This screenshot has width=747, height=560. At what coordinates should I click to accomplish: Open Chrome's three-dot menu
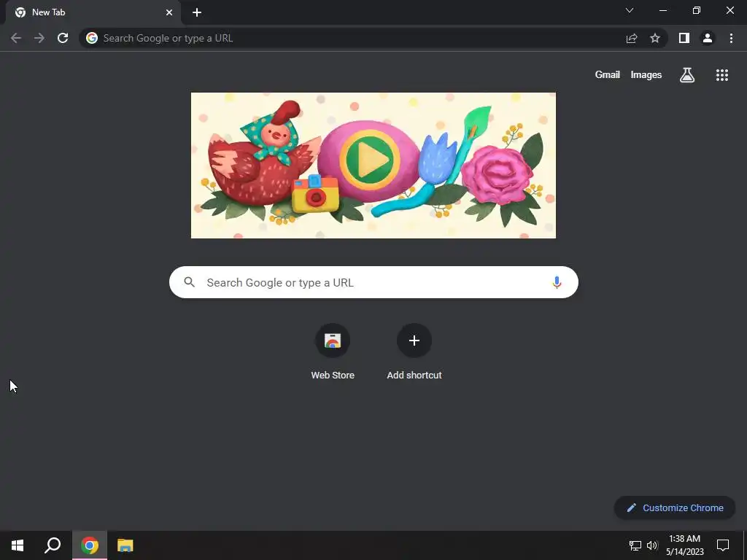click(731, 38)
